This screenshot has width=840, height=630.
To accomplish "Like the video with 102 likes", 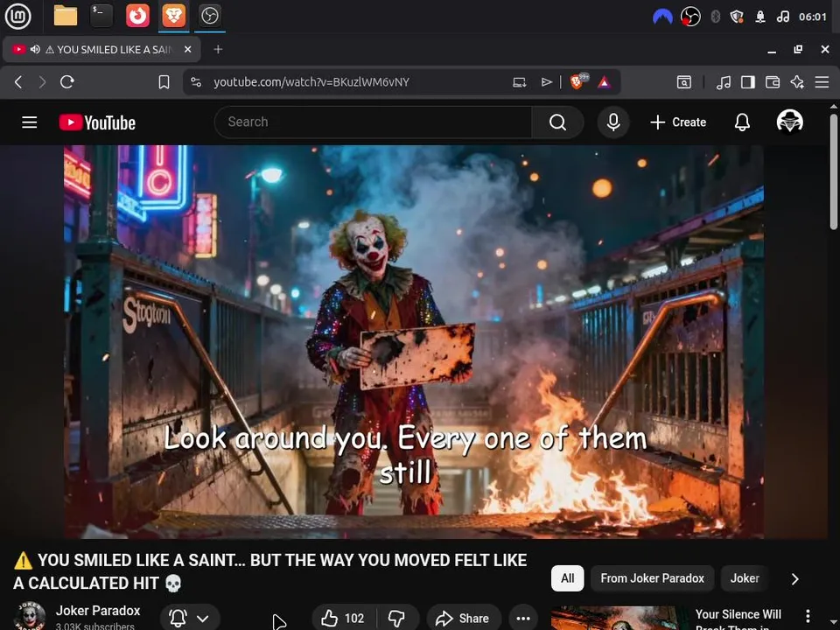I will coord(343,619).
